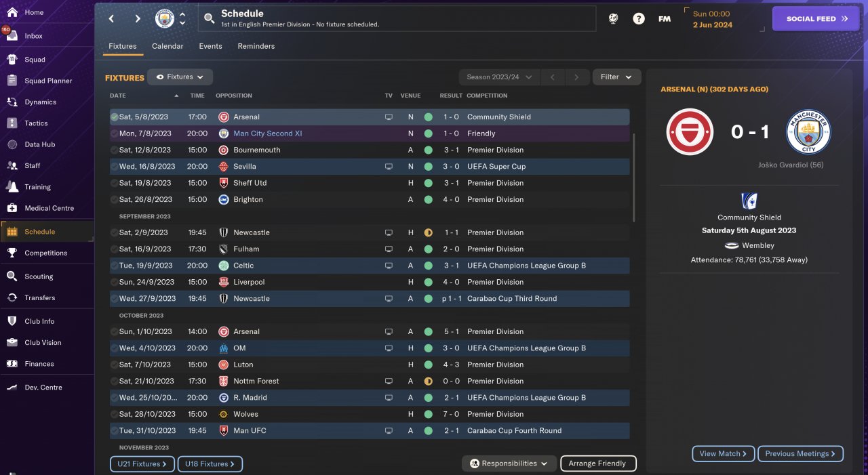This screenshot has width=868, height=475.
Task: Toggle the tick circle for Sevilla 16/8/2023 fixture
Action: click(x=114, y=167)
